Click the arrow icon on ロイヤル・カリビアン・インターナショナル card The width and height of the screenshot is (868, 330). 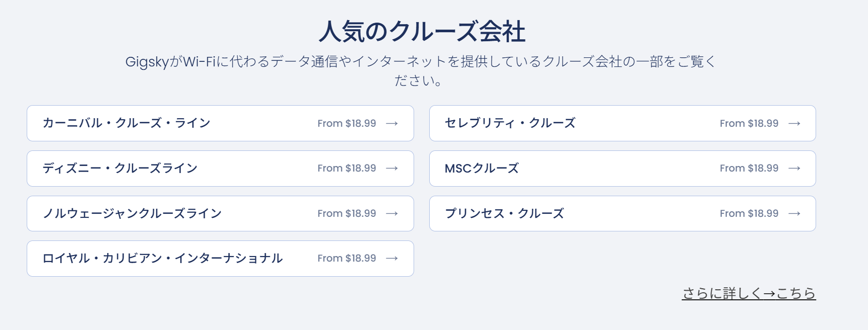(392, 258)
